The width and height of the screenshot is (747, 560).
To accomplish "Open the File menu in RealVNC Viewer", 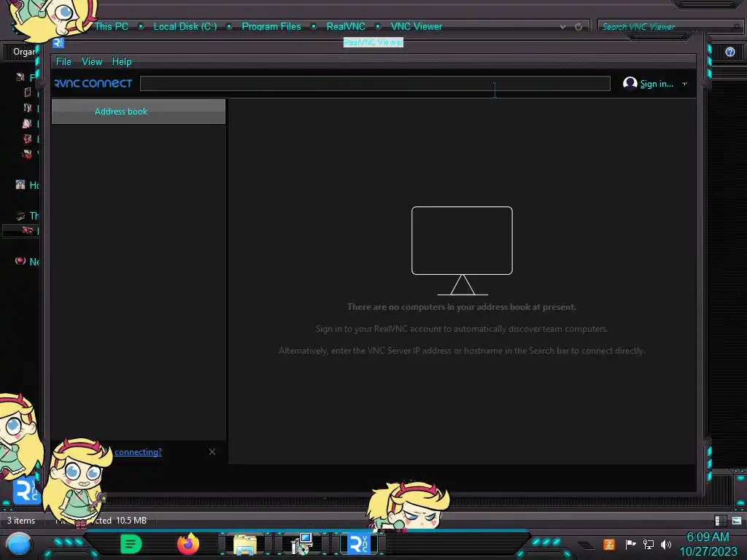I will tap(63, 61).
